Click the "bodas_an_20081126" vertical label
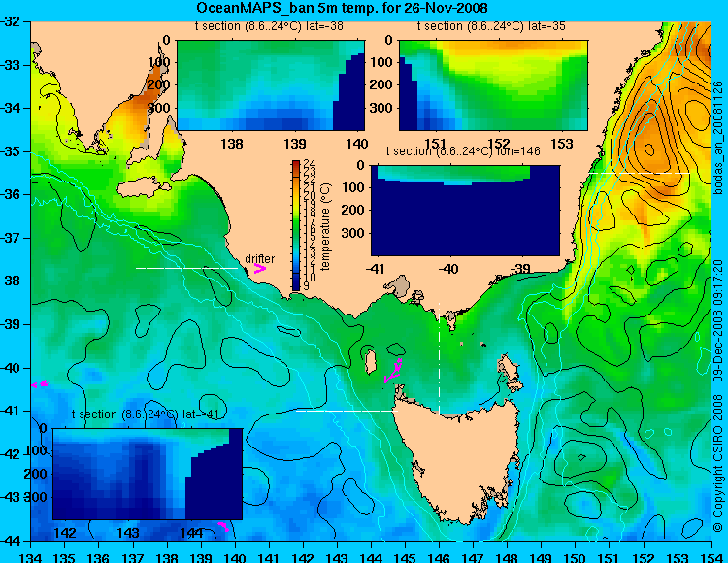 pos(718,138)
